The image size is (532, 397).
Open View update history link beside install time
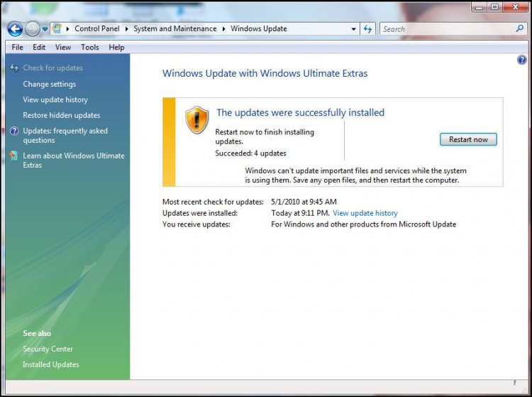click(365, 213)
